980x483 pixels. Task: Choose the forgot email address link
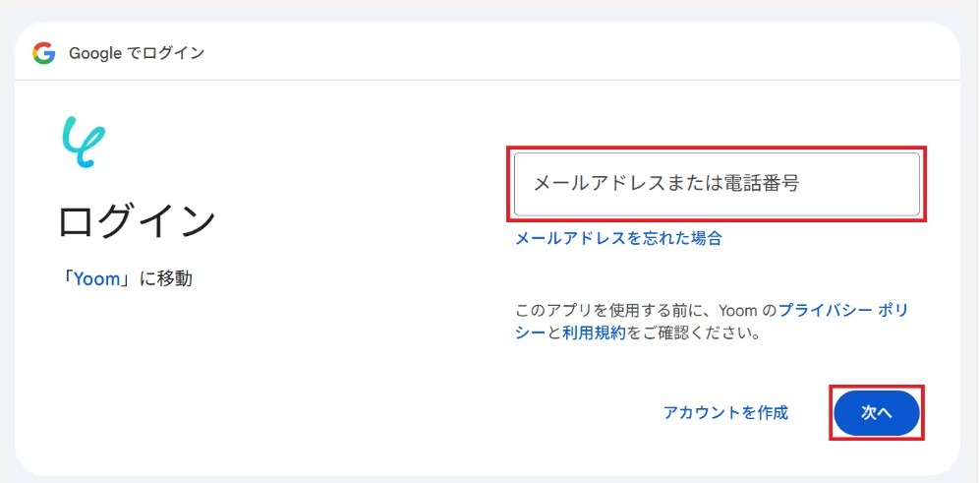[x=618, y=238]
